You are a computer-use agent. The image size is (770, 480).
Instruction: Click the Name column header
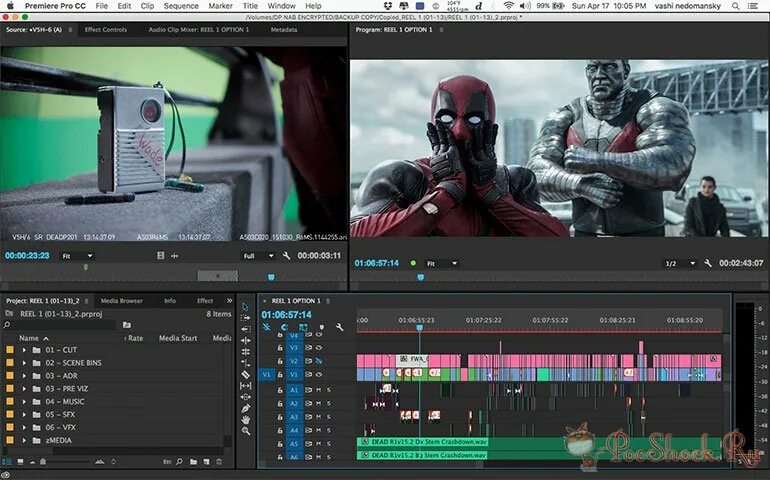[x=28, y=338]
